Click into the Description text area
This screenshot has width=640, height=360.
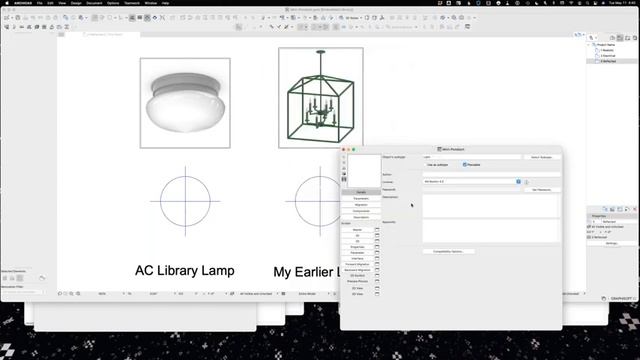(491, 206)
